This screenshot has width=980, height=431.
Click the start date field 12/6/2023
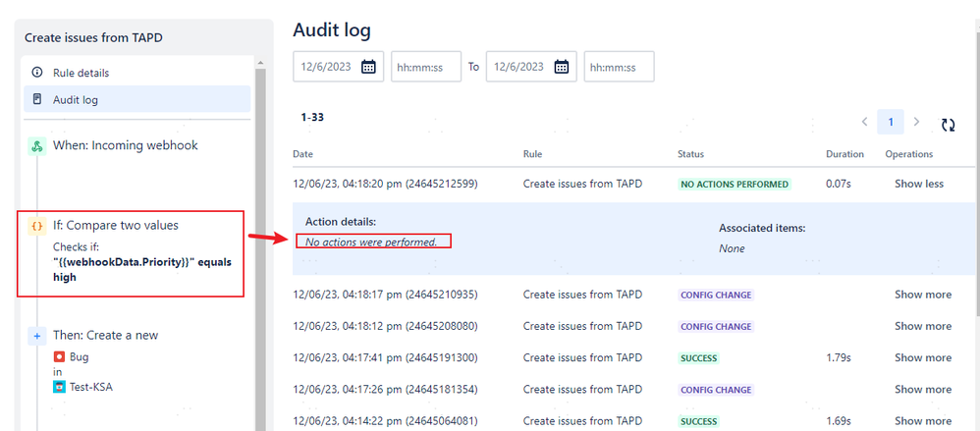(338, 67)
